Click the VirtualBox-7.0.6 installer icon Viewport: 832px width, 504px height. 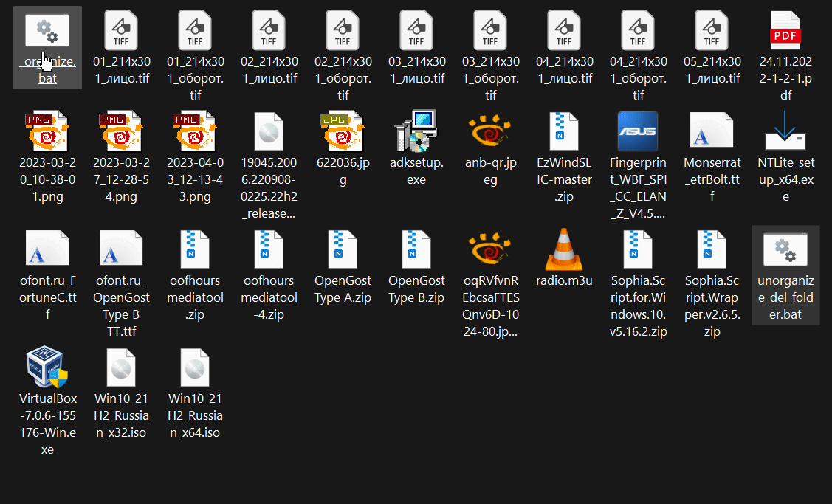point(47,367)
